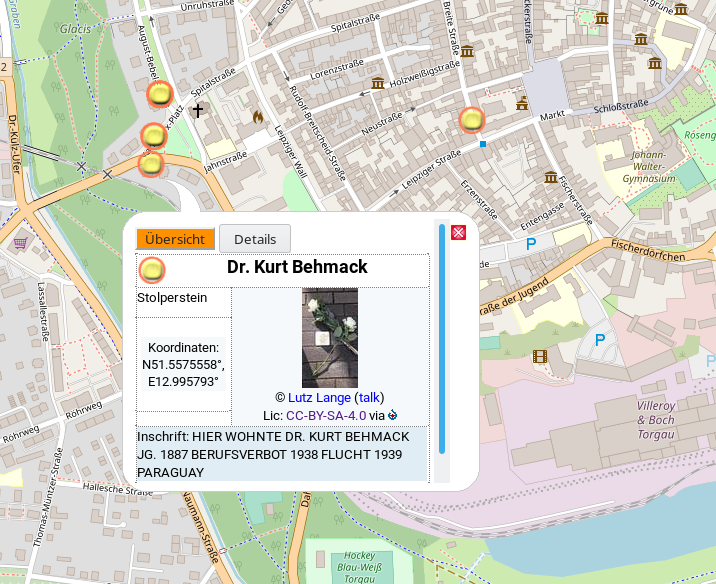Switch to the Details tab

(x=255, y=239)
